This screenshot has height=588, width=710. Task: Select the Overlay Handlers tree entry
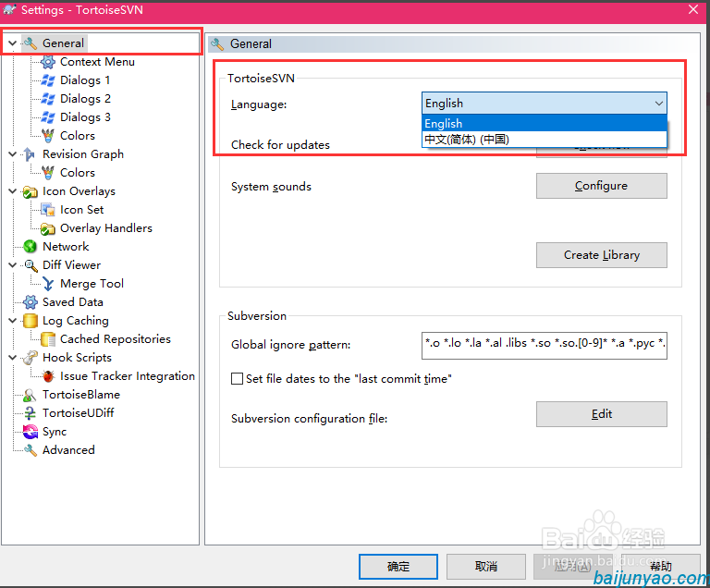pyautogui.click(x=106, y=228)
